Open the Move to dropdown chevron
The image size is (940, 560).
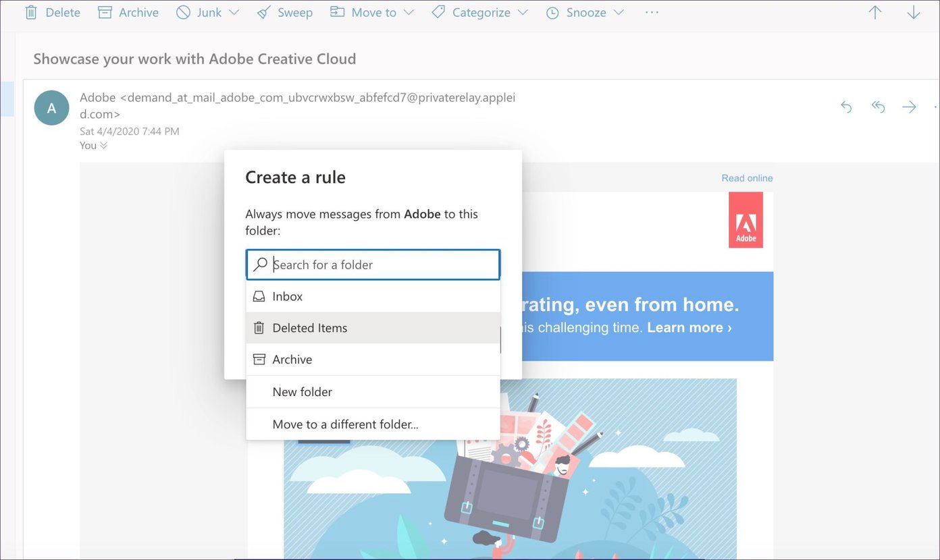pyautogui.click(x=409, y=11)
